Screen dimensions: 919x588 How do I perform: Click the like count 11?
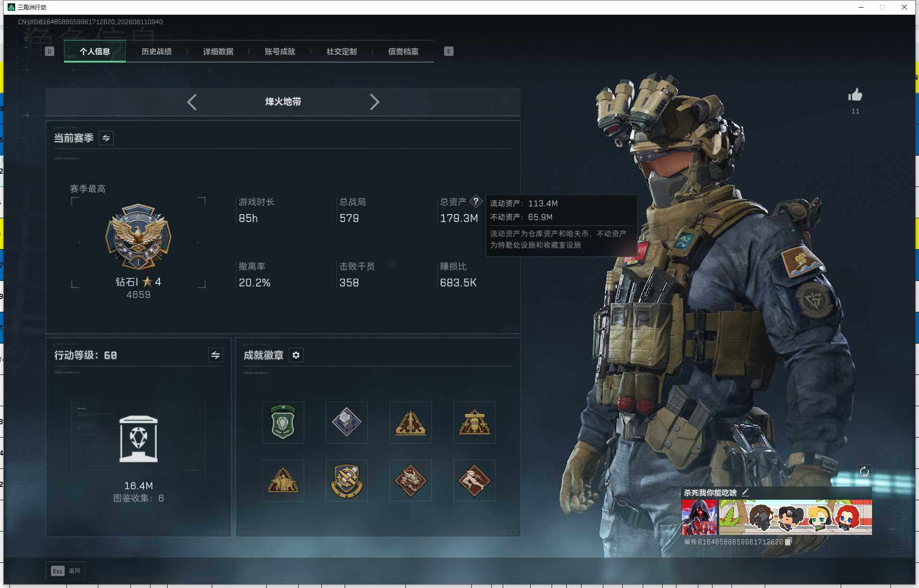pyautogui.click(x=855, y=111)
